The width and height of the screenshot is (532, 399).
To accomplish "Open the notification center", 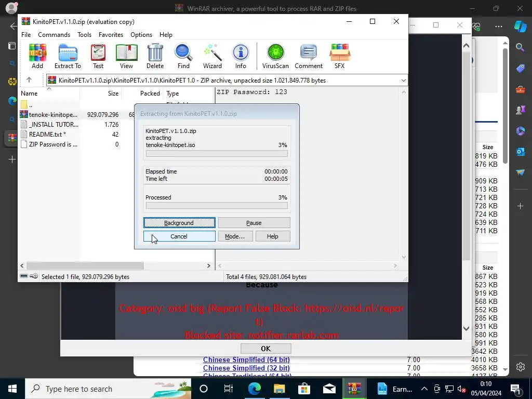I will coord(516,389).
